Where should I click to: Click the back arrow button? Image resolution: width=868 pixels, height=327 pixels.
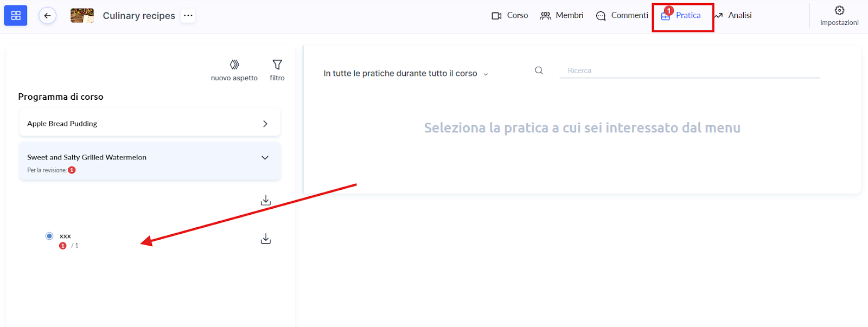point(48,16)
